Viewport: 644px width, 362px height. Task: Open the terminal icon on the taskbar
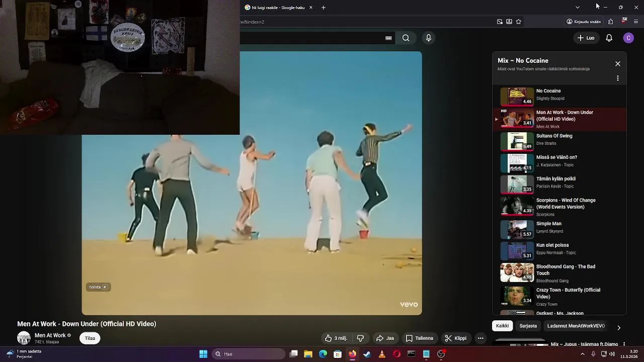coord(411,354)
